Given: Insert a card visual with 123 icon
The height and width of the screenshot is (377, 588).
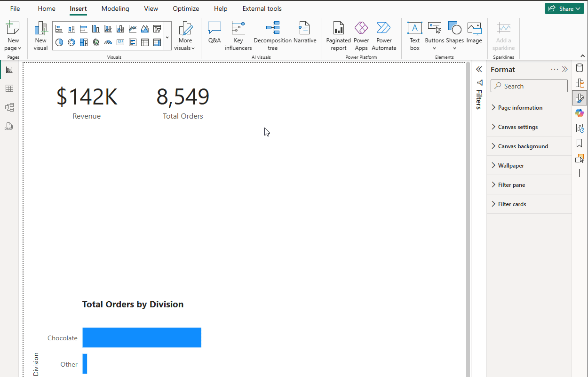Looking at the screenshot, I should [120, 42].
